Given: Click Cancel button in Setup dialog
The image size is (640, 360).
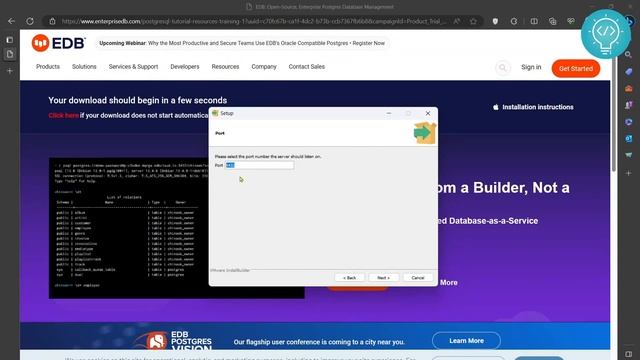Looking at the screenshot, I should [418, 278].
